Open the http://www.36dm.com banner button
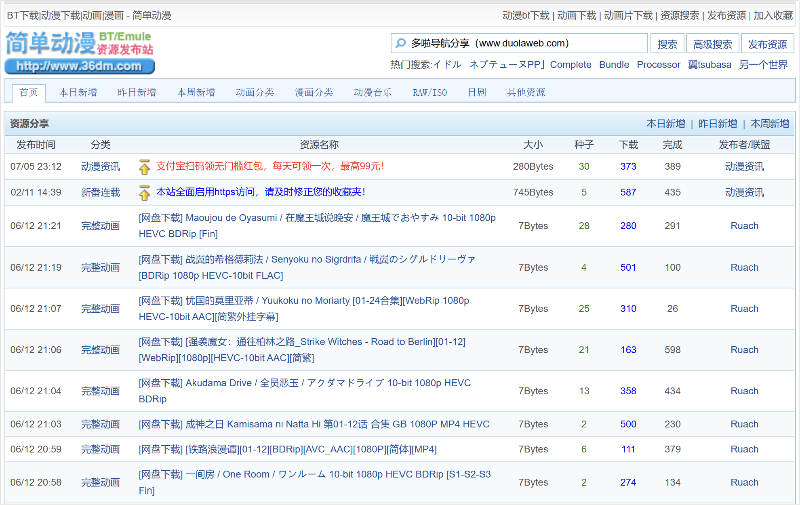 click(x=80, y=66)
